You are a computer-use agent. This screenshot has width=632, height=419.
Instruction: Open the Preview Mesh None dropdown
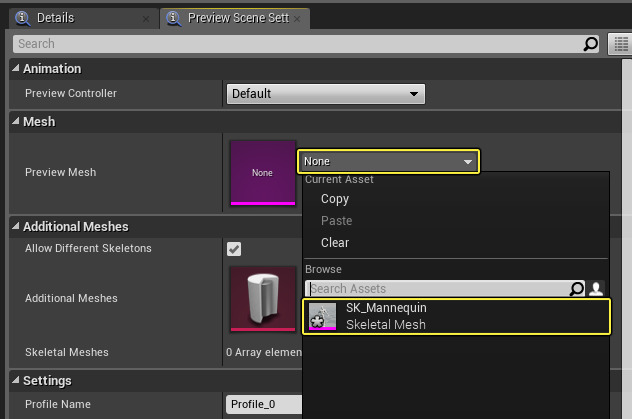click(388, 161)
